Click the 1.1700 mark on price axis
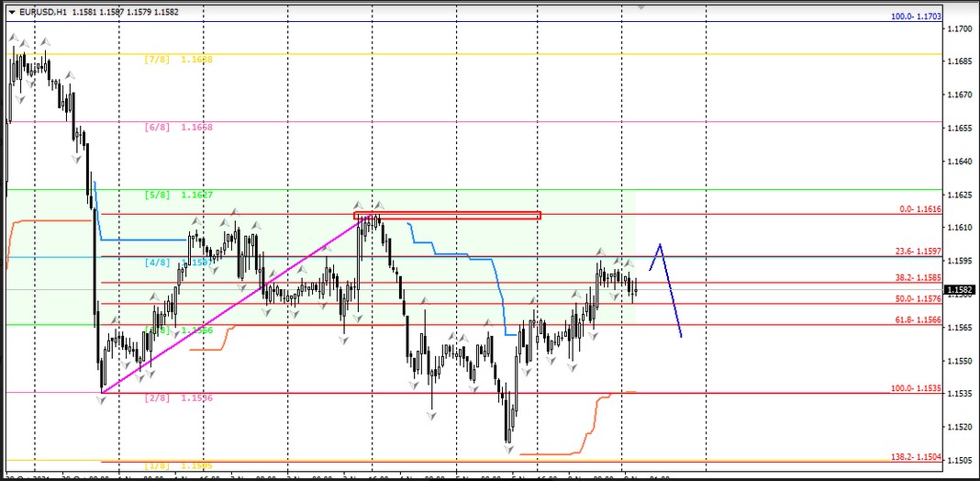The width and height of the screenshot is (980, 481). pos(960,29)
